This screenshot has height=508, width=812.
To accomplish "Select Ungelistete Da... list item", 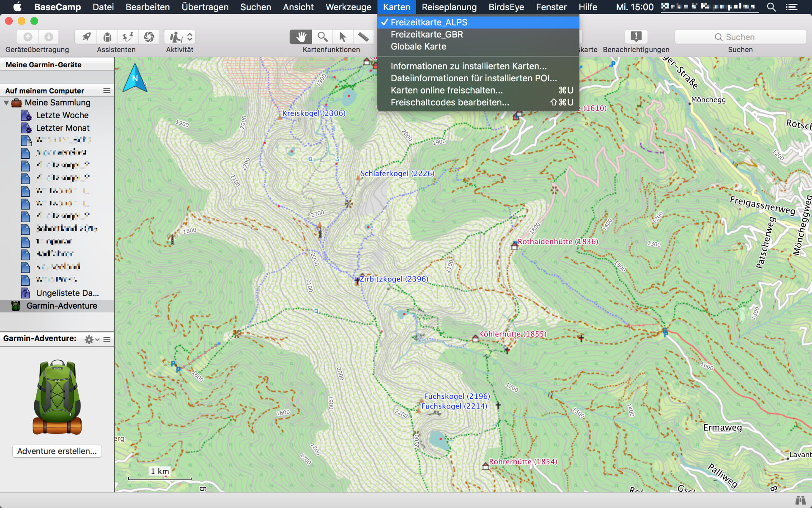I will pyautogui.click(x=67, y=293).
